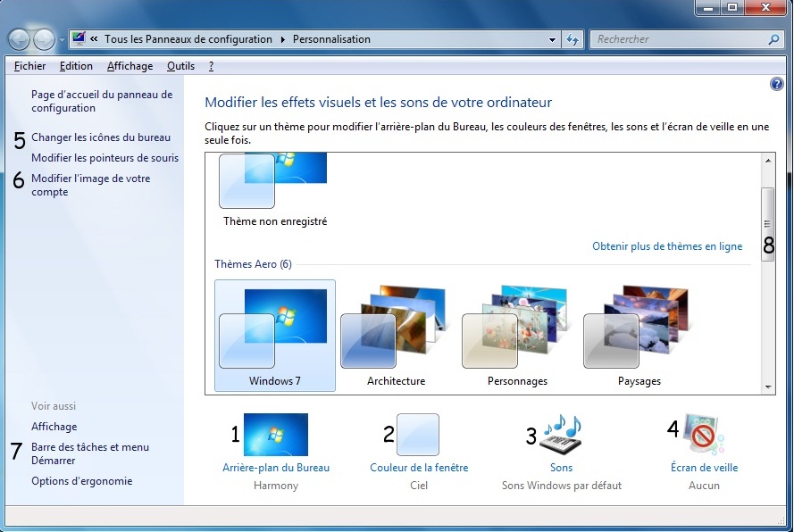This screenshot has width=794, height=532.
Task: Click the refresh button next to address bar
Action: point(573,39)
